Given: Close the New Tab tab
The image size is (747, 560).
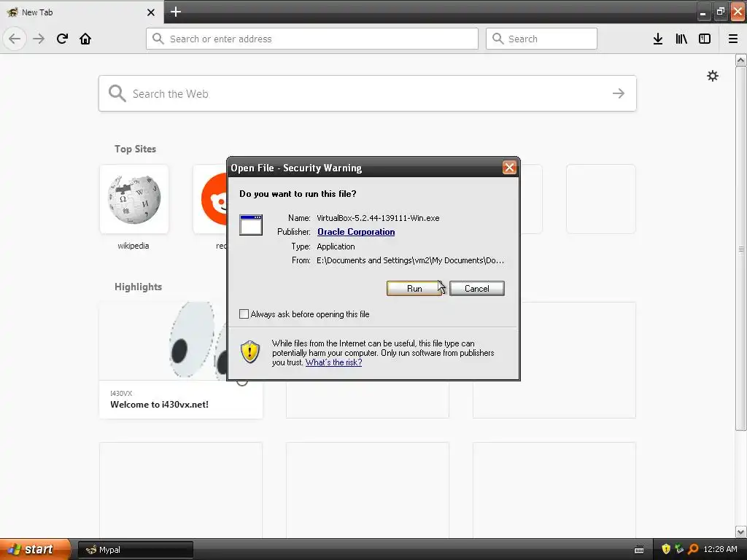Looking at the screenshot, I should pyautogui.click(x=151, y=12).
